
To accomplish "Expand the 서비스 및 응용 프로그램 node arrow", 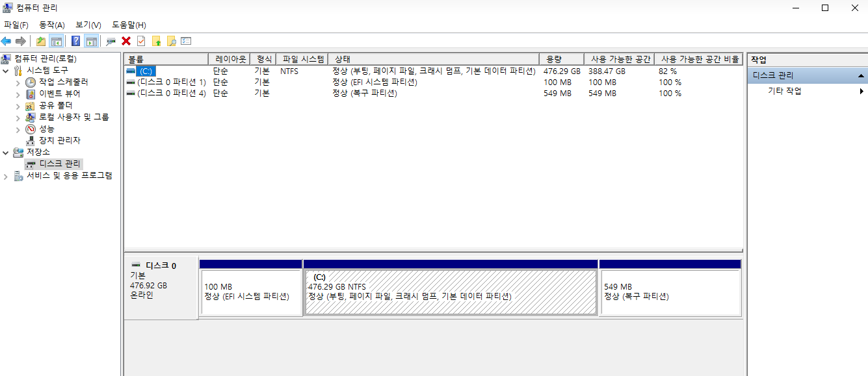I will (6, 175).
